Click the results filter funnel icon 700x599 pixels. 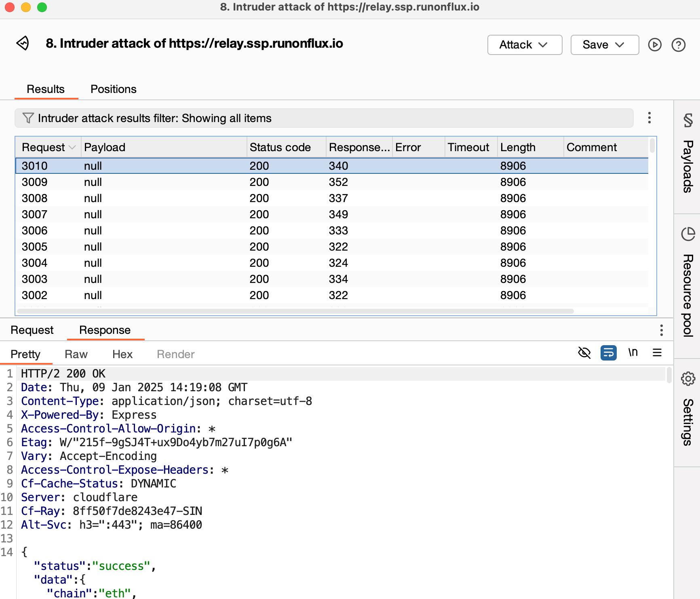28,118
